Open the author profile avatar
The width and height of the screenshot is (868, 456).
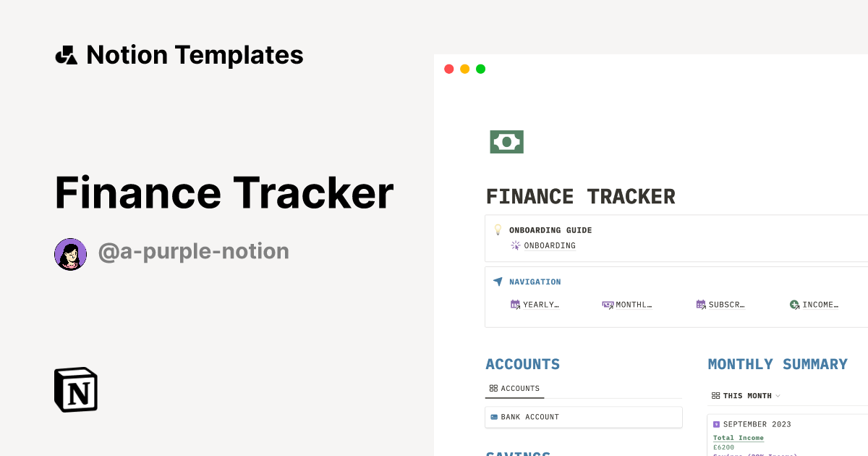point(71,254)
